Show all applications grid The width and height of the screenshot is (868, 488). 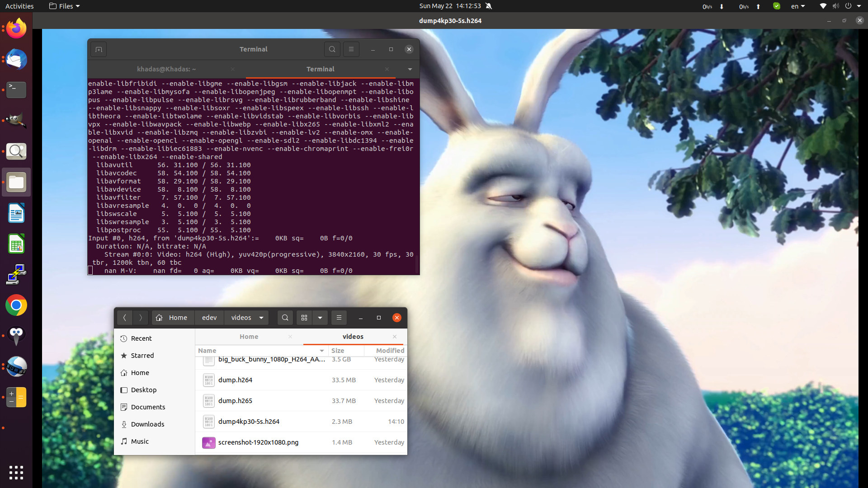tap(16, 472)
